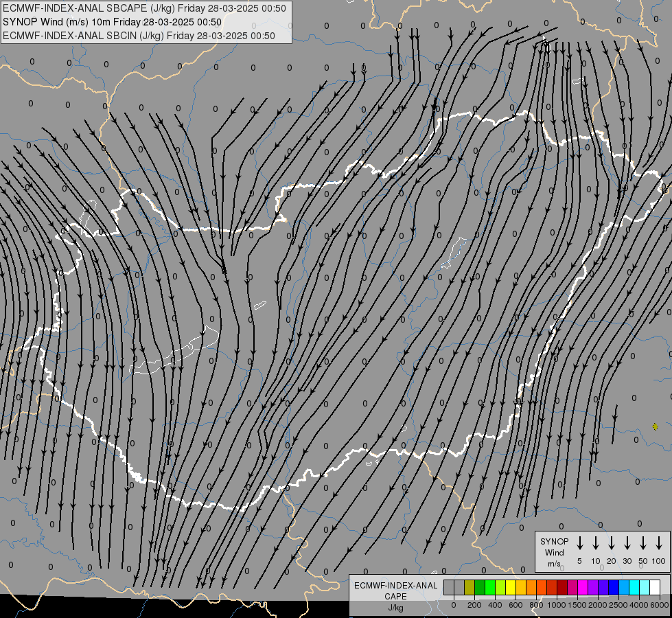Click the 600 value on CAPE scale
This screenshot has width=672, height=618.
515,605
